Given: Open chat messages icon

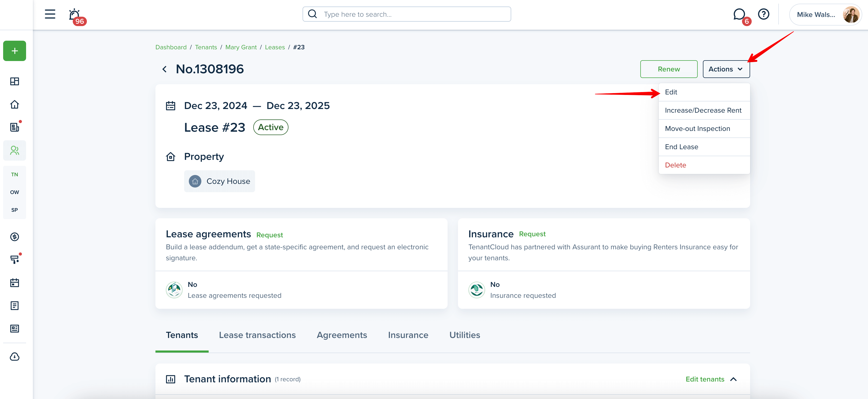Looking at the screenshot, I should click(739, 15).
